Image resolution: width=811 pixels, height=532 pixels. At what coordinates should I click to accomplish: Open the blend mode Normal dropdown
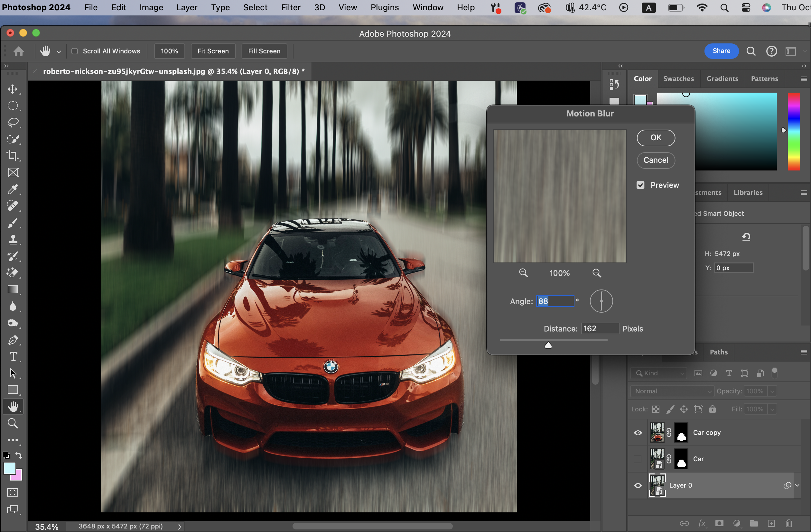click(672, 391)
